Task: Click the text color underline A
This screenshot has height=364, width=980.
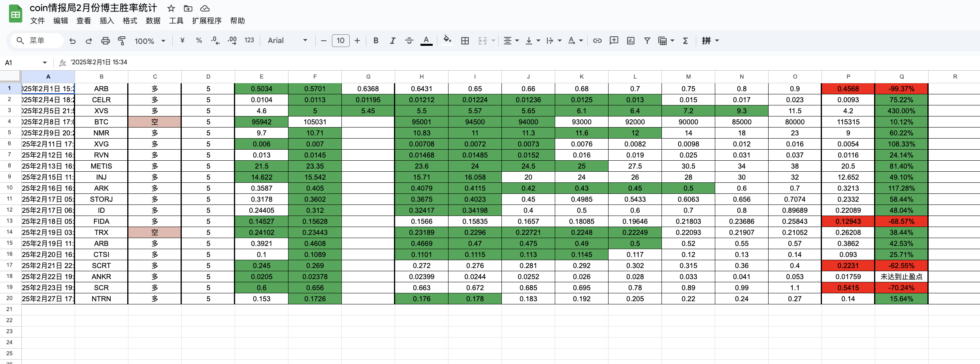Action: [x=426, y=41]
